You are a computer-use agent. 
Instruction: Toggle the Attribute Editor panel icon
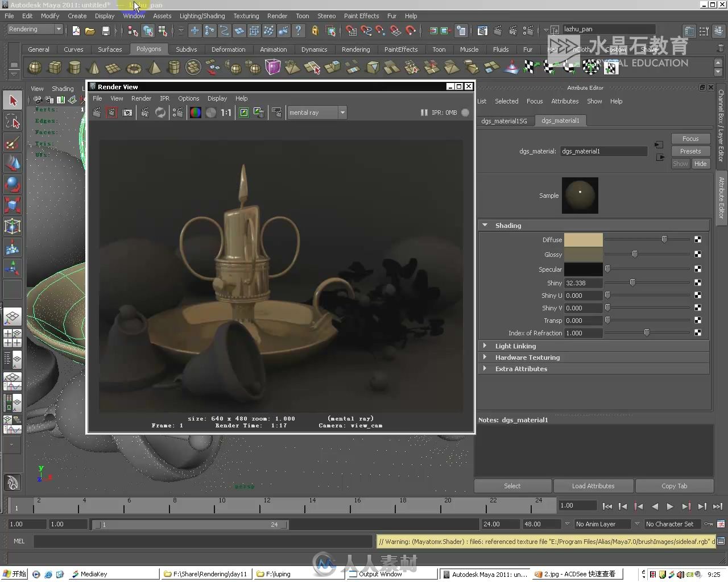pyautogui.click(x=689, y=31)
